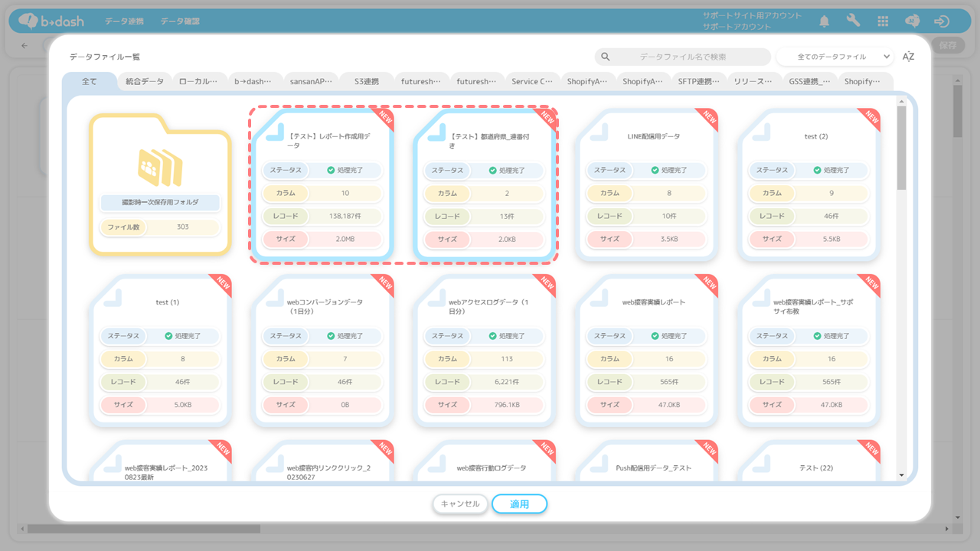Open notifications bell icon

click(x=825, y=21)
